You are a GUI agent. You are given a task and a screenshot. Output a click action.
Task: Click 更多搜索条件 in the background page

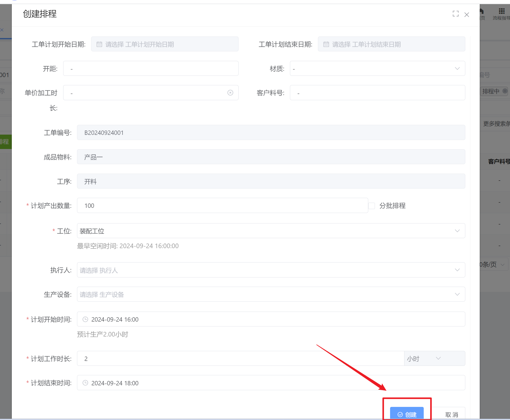(496, 124)
